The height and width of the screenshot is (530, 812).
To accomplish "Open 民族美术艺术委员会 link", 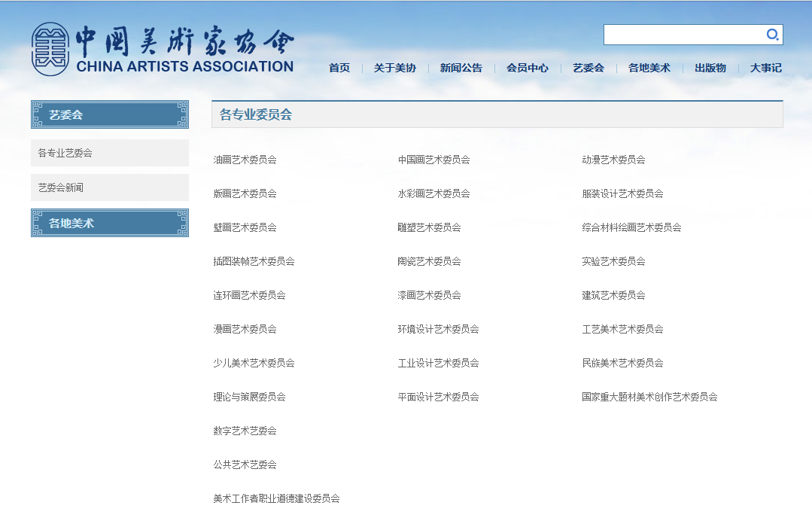I will pyautogui.click(x=622, y=363).
